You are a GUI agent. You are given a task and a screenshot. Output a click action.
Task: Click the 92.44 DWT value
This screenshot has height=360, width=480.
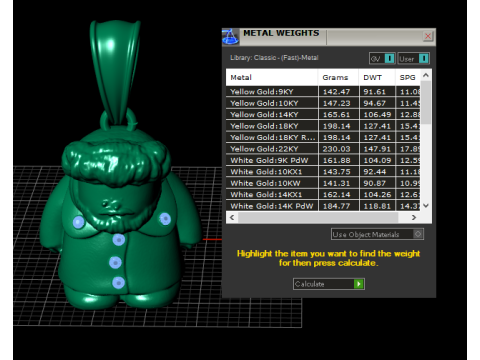click(x=375, y=172)
